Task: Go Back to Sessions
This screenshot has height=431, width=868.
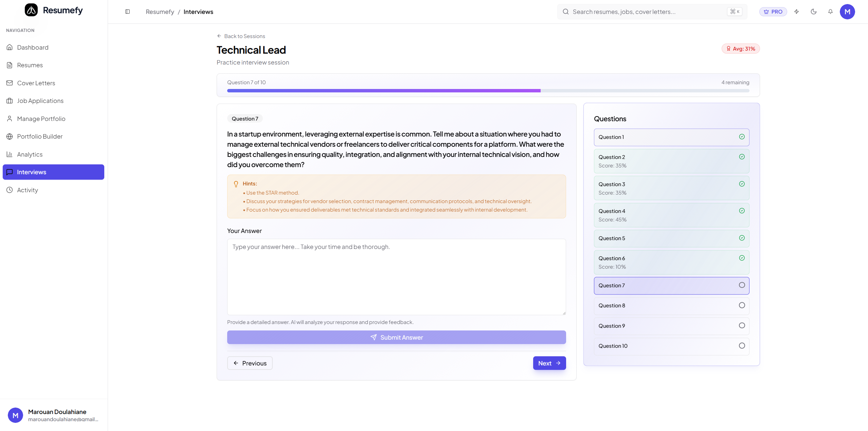Action: click(241, 36)
